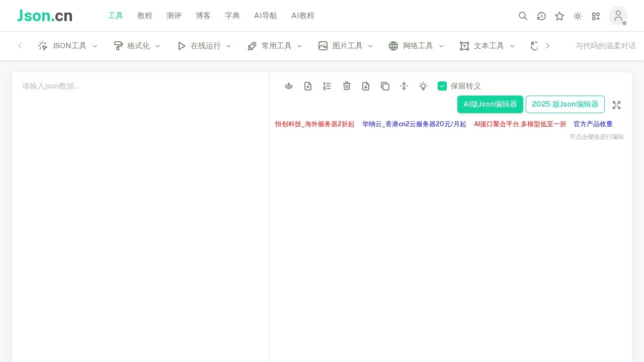Go to the AI导航 nav item

pos(266,16)
